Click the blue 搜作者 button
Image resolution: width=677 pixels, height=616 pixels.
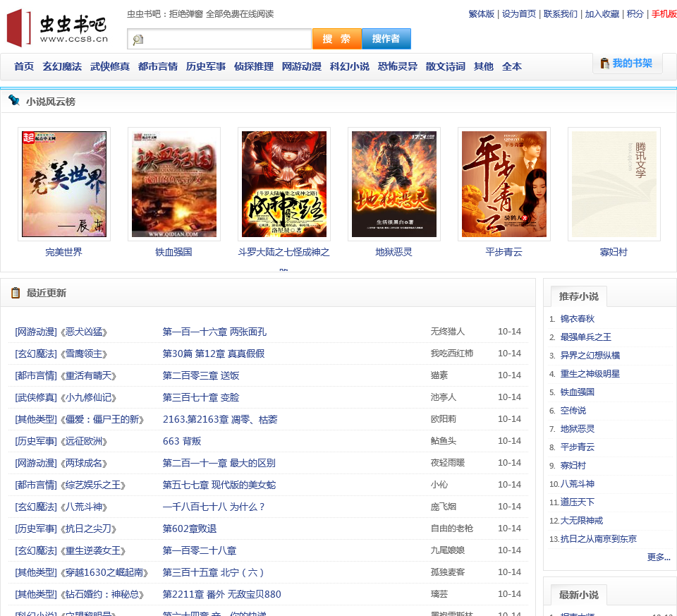point(386,39)
